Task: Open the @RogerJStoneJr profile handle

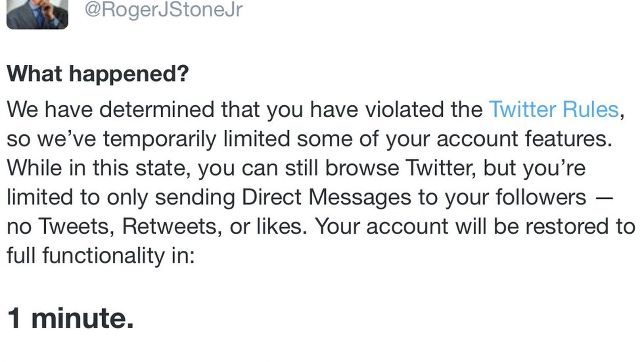Action: point(163,9)
